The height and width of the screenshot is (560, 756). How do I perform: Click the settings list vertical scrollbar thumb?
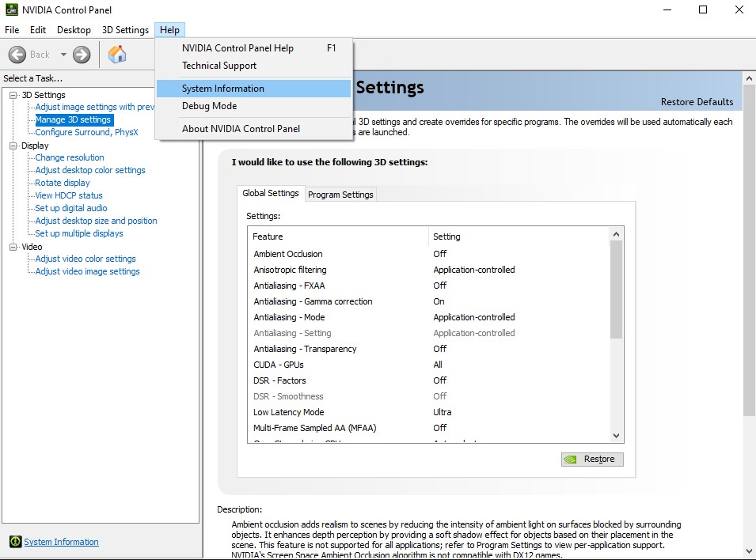(x=616, y=289)
